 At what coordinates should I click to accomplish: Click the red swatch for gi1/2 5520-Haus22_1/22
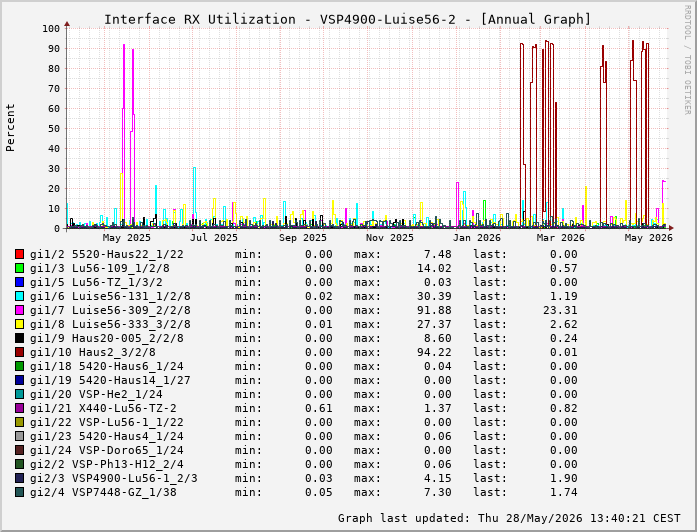(19, 254)
